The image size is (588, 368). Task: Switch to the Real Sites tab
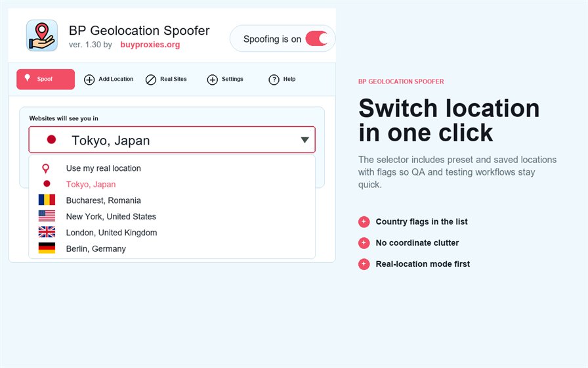tap(166, 80)
